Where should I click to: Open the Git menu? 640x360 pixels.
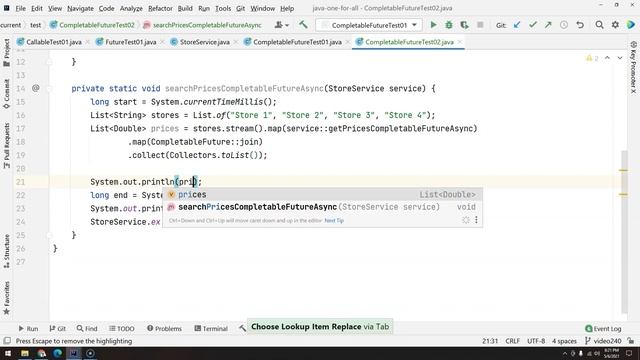(x=240, y=8)
